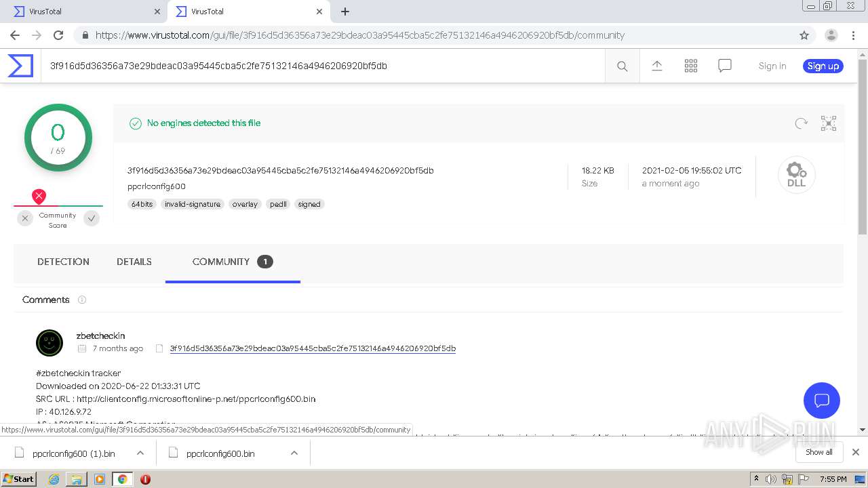The image size is (868, 488).
Task: Click zbetcheckin user avatar
Action: pos(50,343)
